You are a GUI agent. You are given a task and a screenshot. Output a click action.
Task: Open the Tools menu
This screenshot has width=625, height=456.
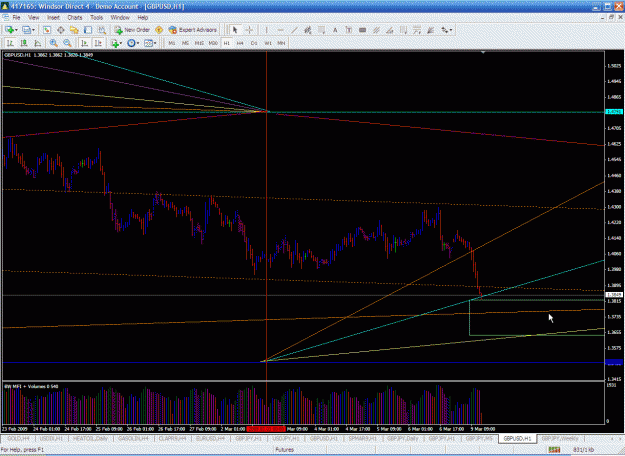tap(96, 18)
